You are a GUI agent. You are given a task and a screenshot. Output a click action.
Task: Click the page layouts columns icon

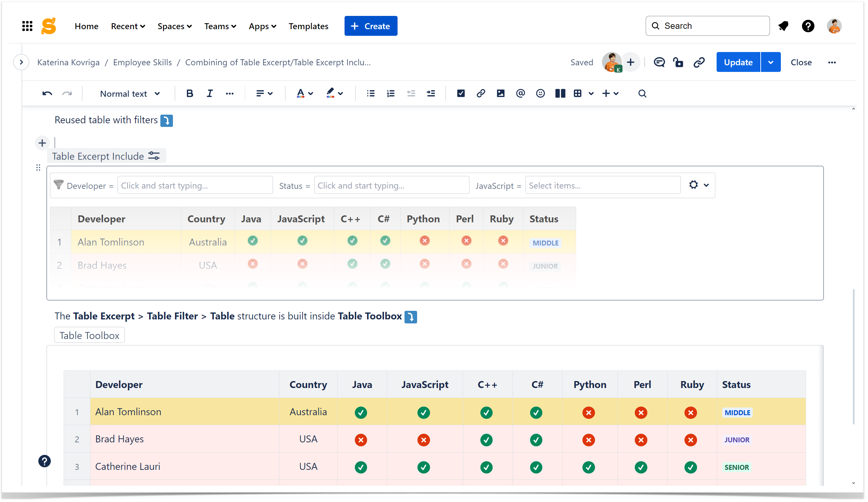(560, 93)
